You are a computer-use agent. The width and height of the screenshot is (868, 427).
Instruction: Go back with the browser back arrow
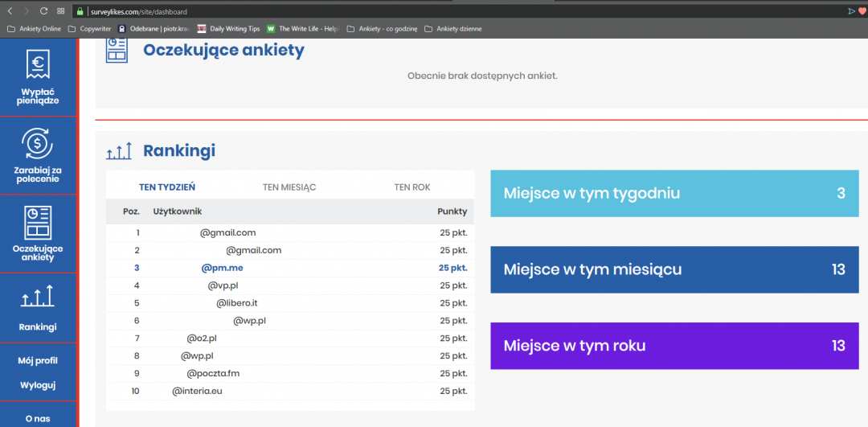10,11
